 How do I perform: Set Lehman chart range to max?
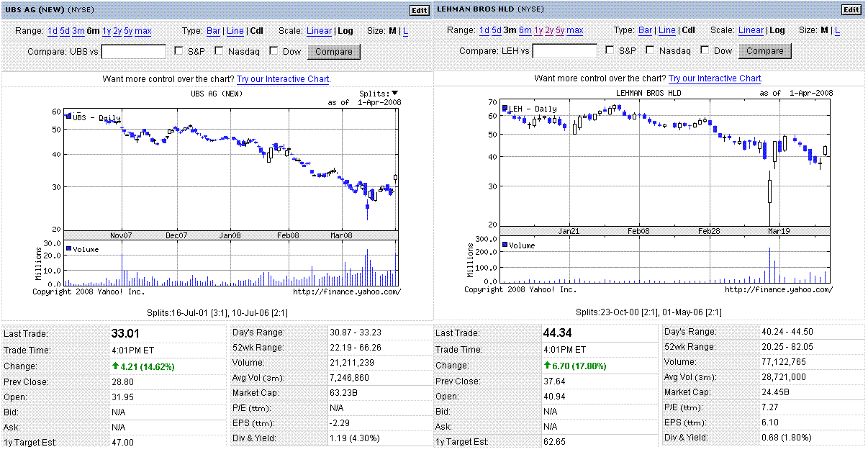point(575,30)
